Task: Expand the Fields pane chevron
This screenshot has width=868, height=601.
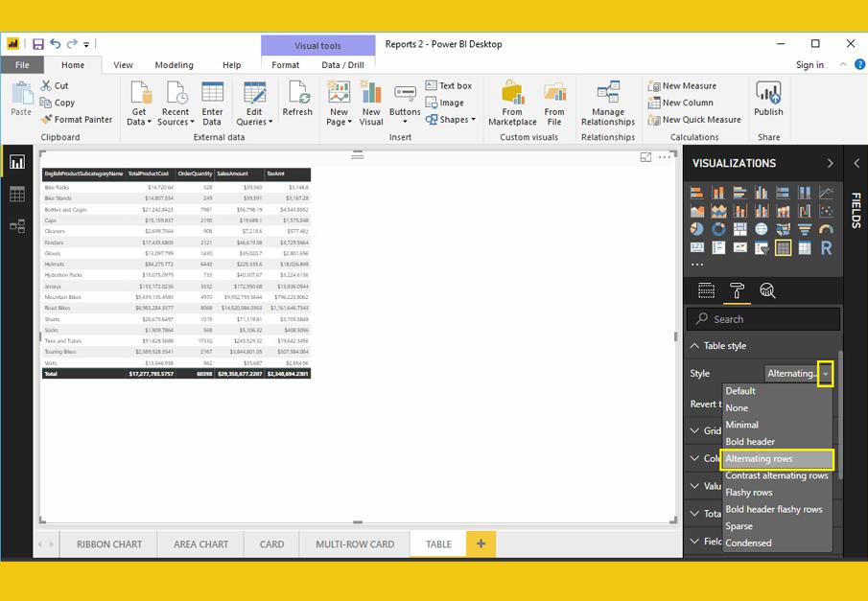Action: click(x=856, y=163)
